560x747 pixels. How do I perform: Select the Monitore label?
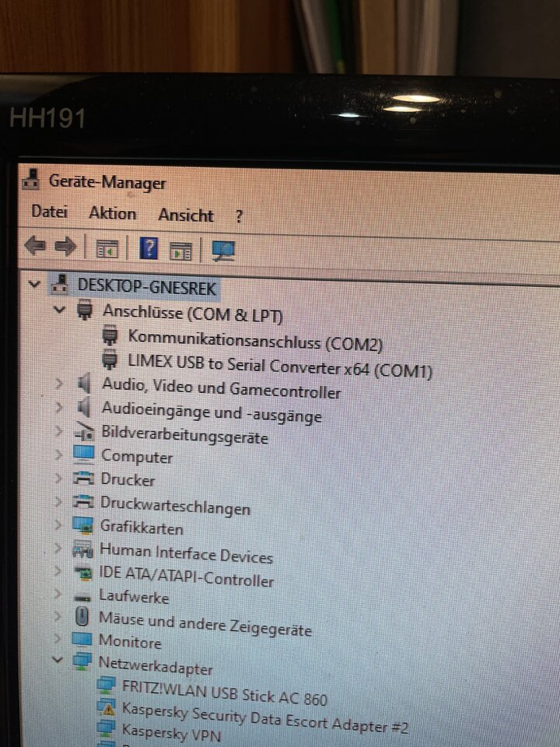click(130, 641)
